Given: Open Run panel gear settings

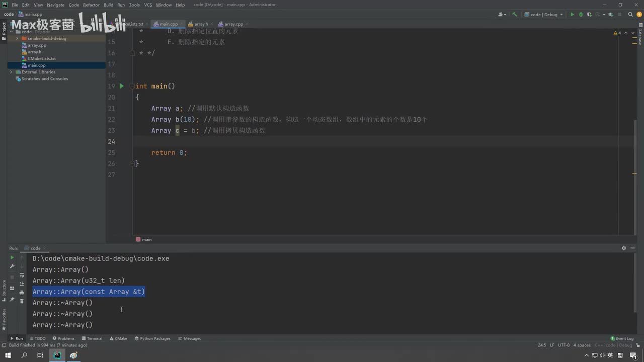Looking at the screenshot, I should 624,248.
